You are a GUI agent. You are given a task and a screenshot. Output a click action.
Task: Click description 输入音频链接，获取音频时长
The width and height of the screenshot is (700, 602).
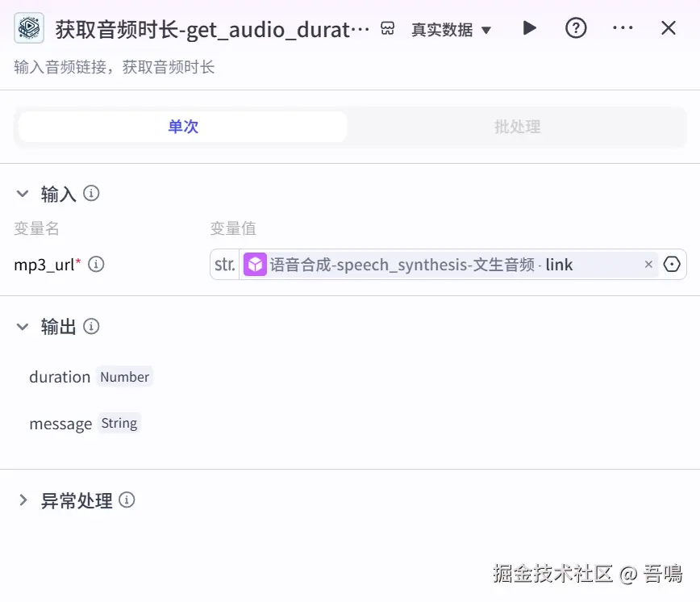pyautogui.click(x=115, y=67)
